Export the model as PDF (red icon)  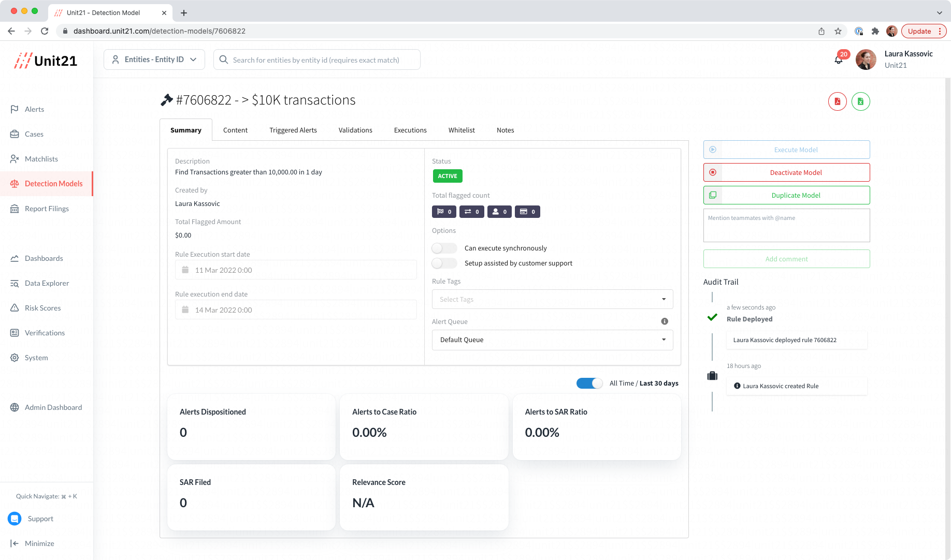(838, 101)
